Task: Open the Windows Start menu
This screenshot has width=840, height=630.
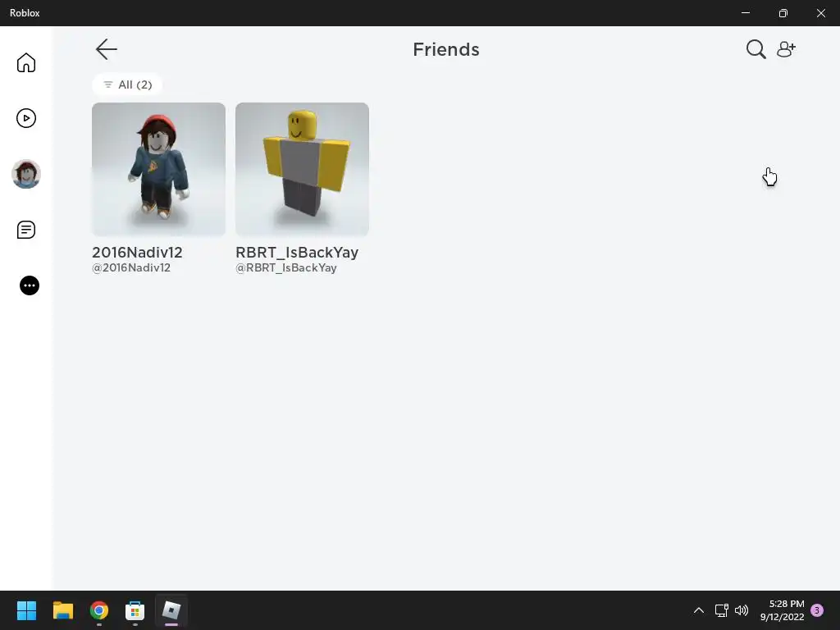Action: tap(26, 610)
